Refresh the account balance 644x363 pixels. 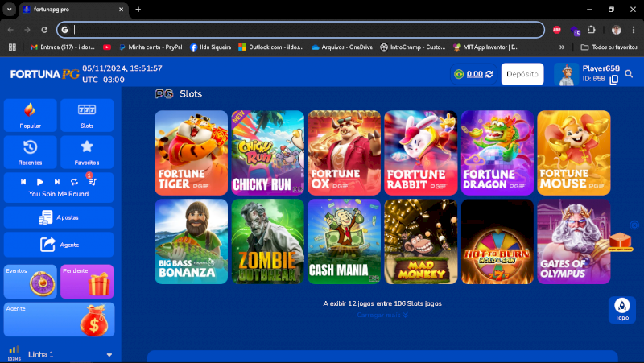click(489, 74)
